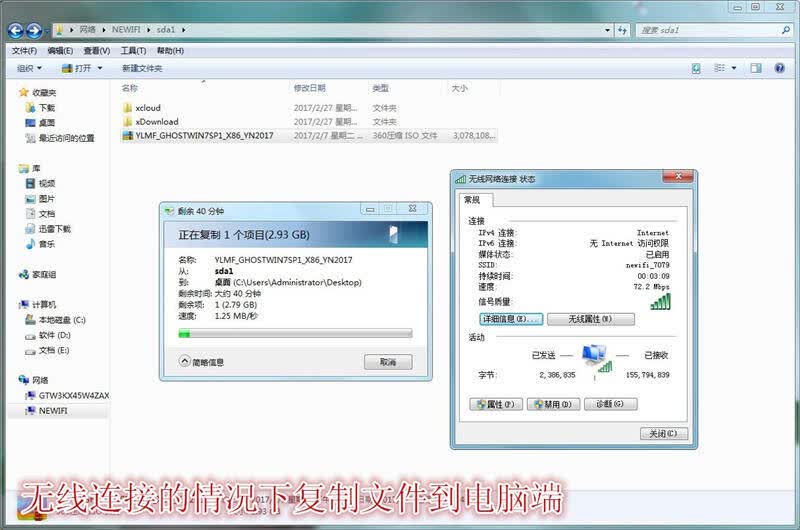Click the 详细信息 button
The height and width of the screenshot is (530, 800).
click(511, 319)
